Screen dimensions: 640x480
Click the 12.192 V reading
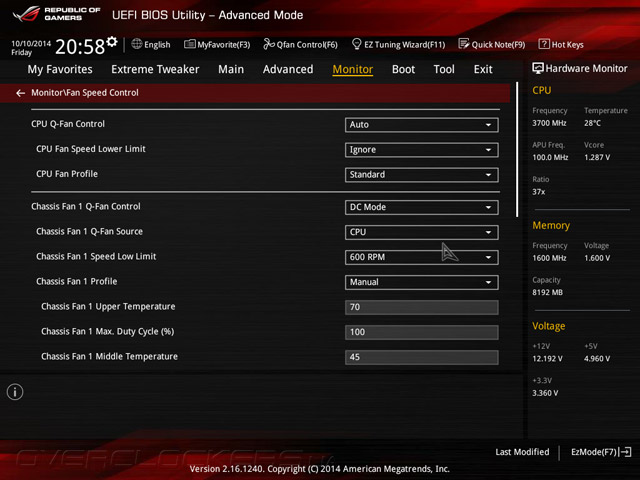(547, 358)
